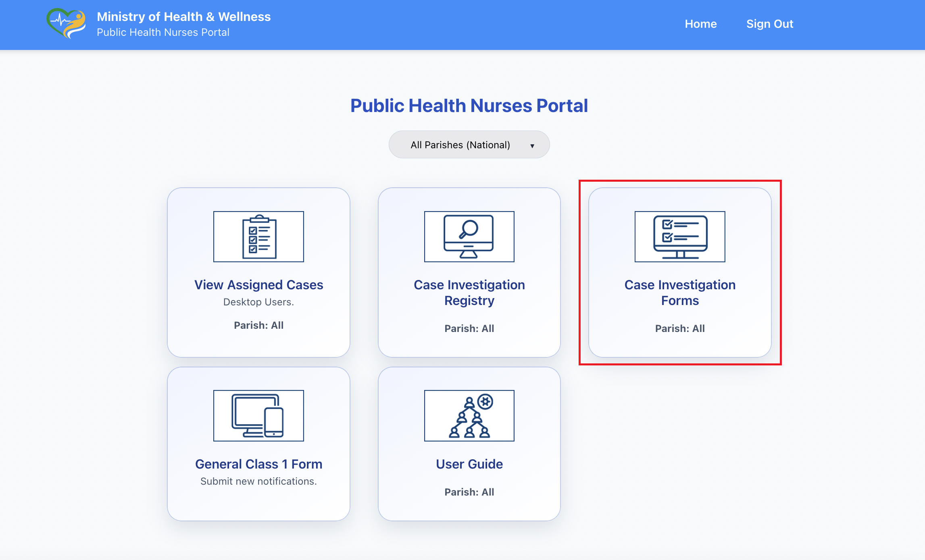Click the desktop and tablet devices icon

coord(258,415)
